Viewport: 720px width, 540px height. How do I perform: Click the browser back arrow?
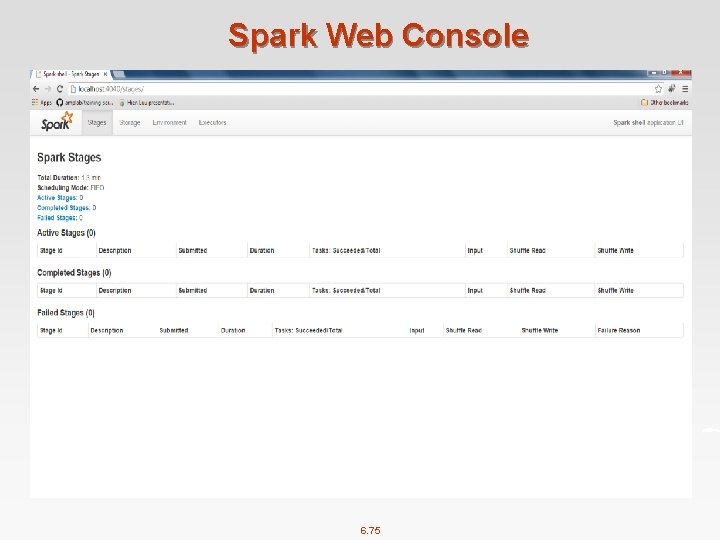(36, 89)
